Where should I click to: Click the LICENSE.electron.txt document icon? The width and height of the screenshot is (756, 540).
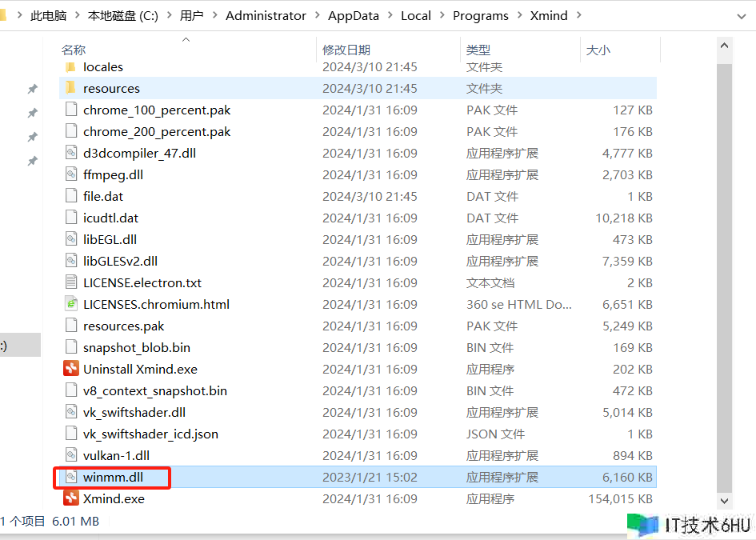tap(71, 282)
